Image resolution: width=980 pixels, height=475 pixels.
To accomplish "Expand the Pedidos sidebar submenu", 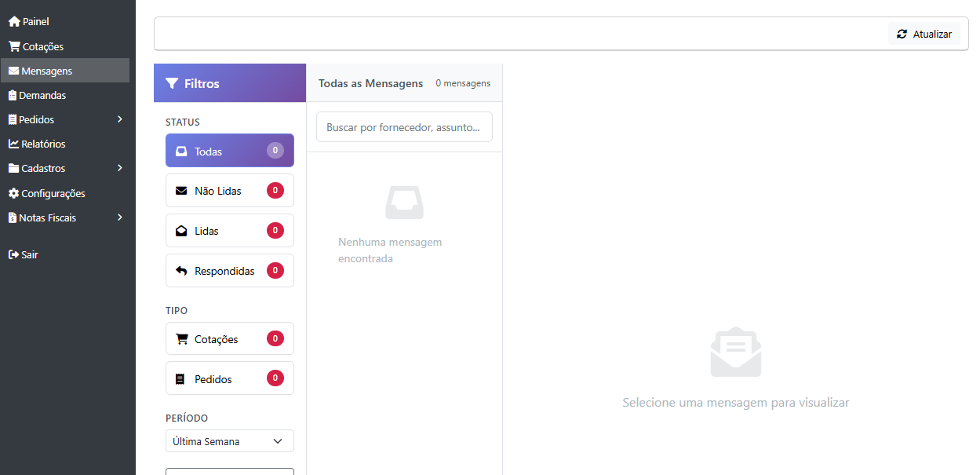I will point(120,119).
